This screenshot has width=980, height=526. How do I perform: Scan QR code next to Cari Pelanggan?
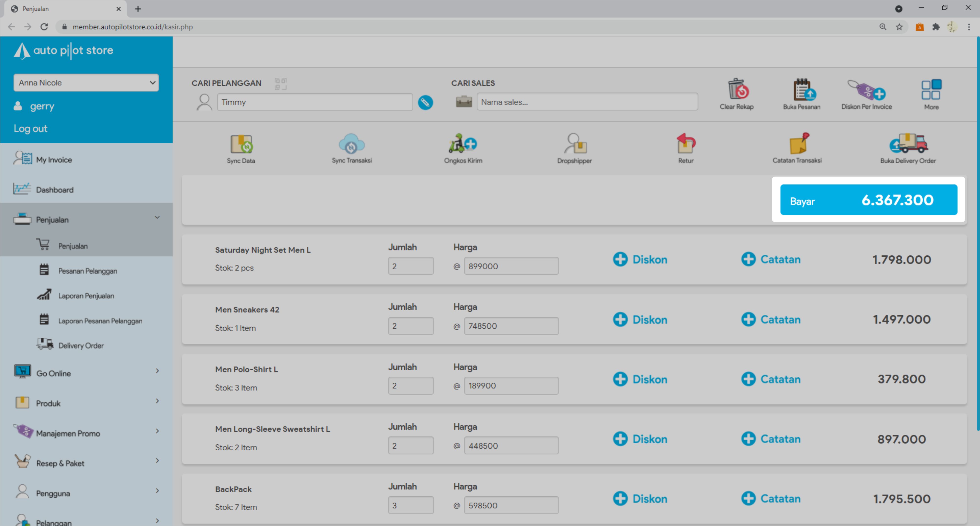click(280, 83)
